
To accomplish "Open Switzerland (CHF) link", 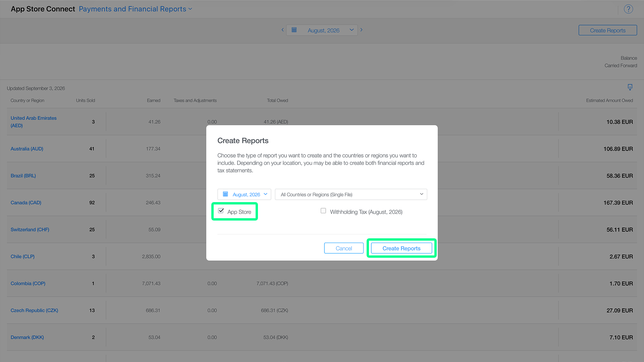I will (30, 230).
